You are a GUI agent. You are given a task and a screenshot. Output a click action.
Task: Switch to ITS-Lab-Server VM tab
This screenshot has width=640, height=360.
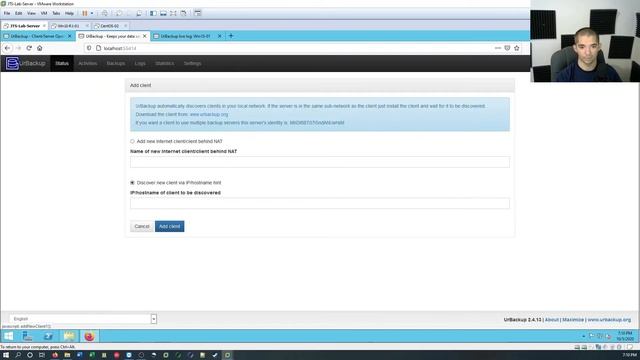coord(24,26)
